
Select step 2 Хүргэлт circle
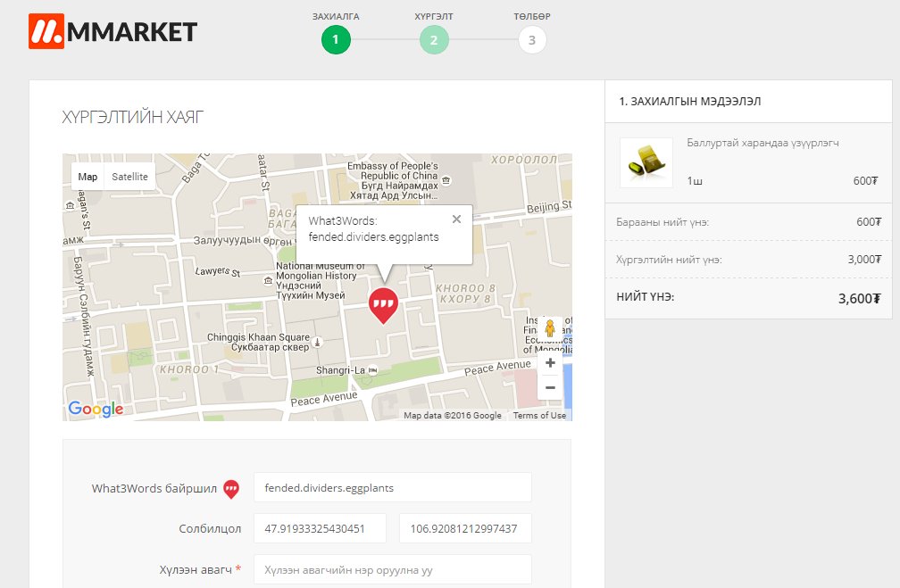coord(434,39)
